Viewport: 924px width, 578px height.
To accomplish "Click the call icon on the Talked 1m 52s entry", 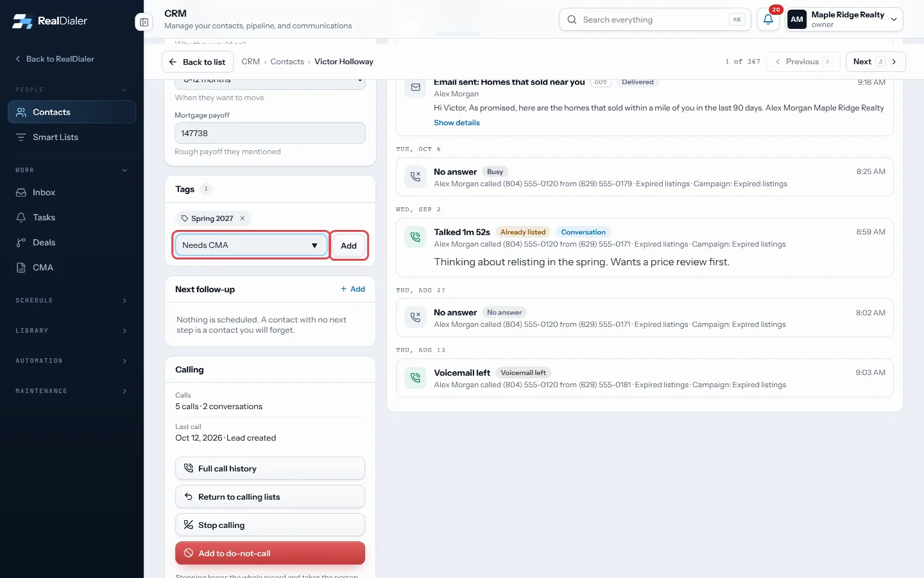I will 416,237.
